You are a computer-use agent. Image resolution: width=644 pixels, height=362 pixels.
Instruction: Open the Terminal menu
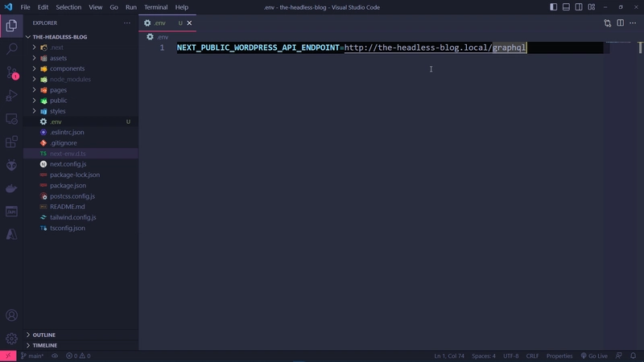click(x=155, y=7)
